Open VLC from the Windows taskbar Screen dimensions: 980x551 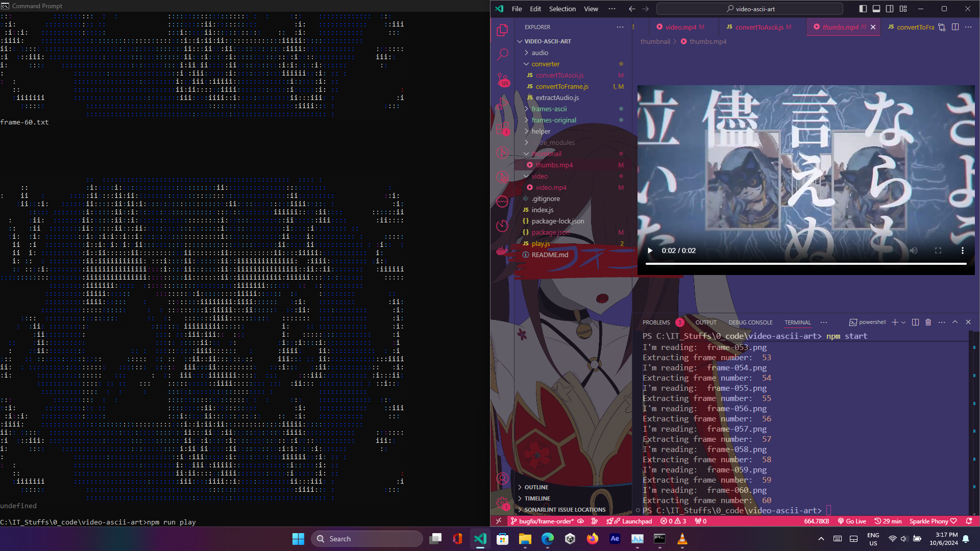(x=682, y=539)
